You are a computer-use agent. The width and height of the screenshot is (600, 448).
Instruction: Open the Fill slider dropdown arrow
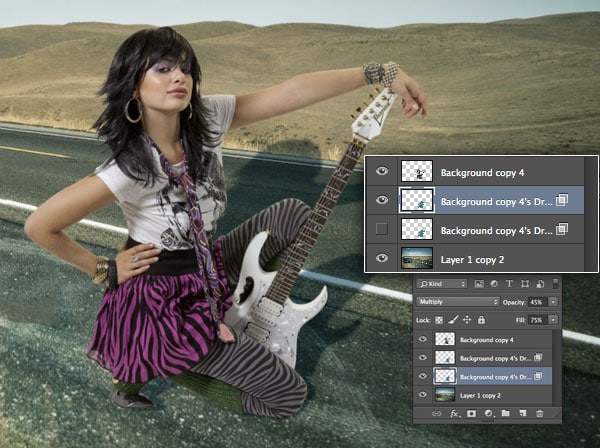tap(552, 318)
